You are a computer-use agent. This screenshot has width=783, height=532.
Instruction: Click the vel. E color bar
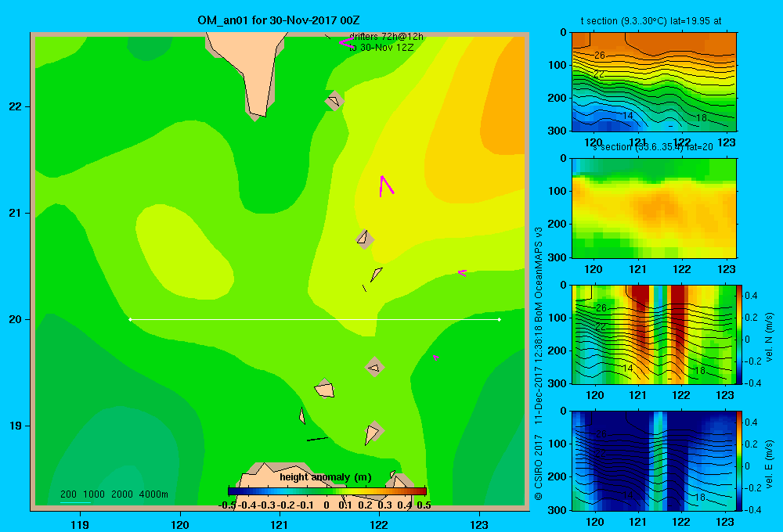click(740, 461)
